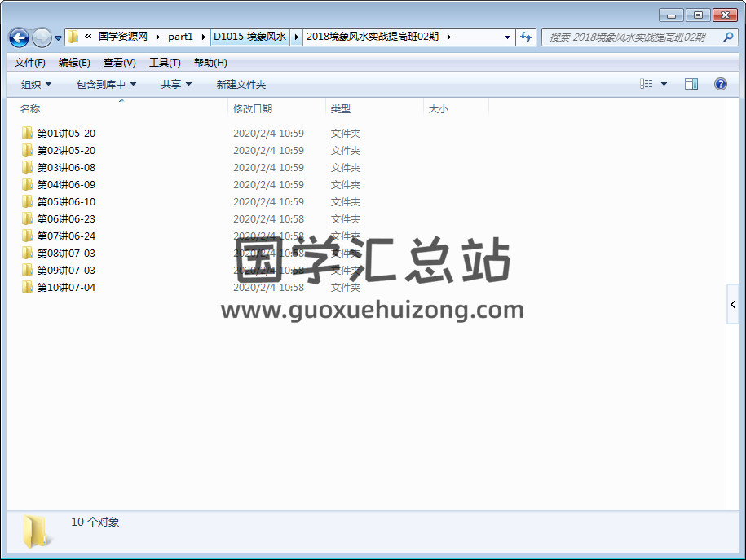Expand arrow after part1 breadcrumb
Viewport: 746px width, 560px height.
click(x=203, y=37)
